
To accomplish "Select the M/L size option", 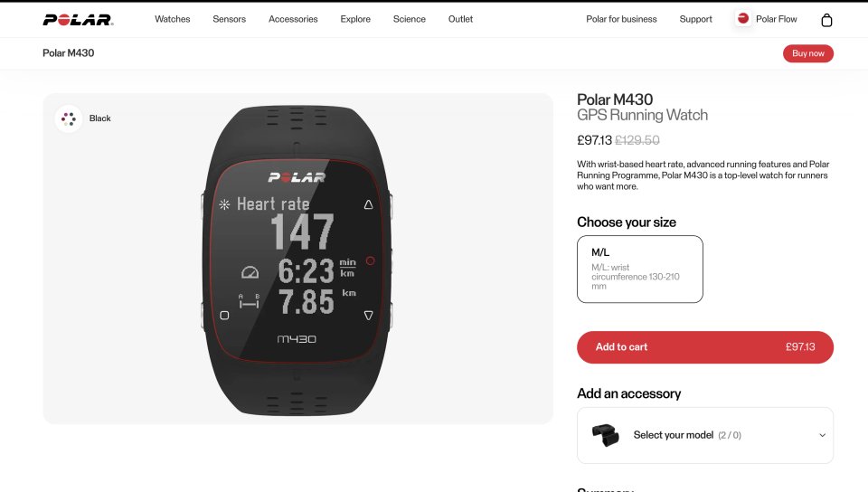I will (x=640, y=269).
